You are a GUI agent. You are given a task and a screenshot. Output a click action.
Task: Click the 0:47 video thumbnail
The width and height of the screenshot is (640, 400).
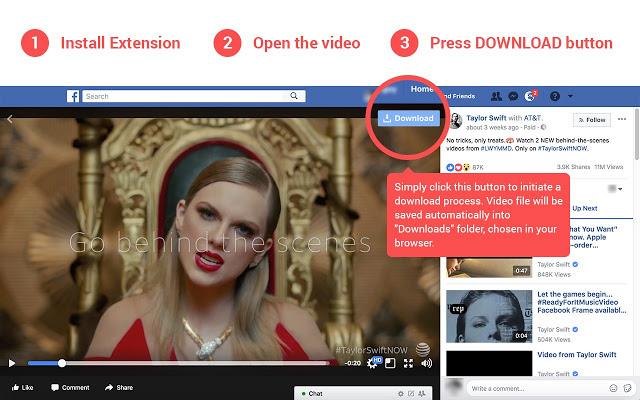click(x=489, y=268)
